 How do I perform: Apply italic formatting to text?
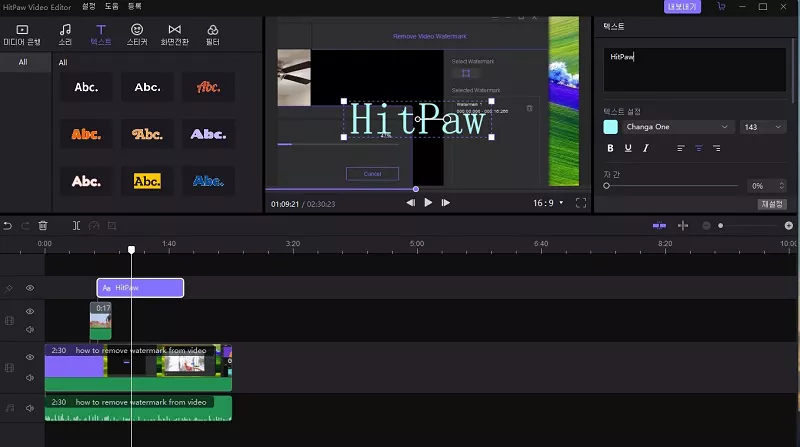[646, 148]
